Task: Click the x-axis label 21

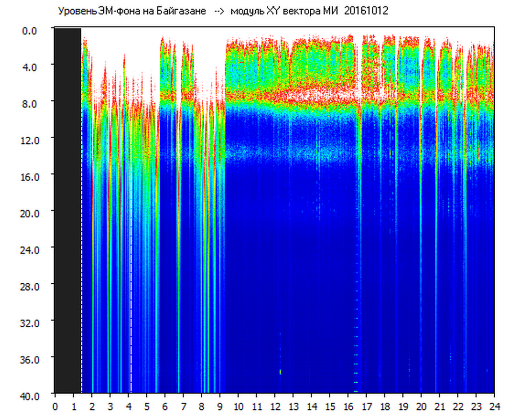Action: 439,406
